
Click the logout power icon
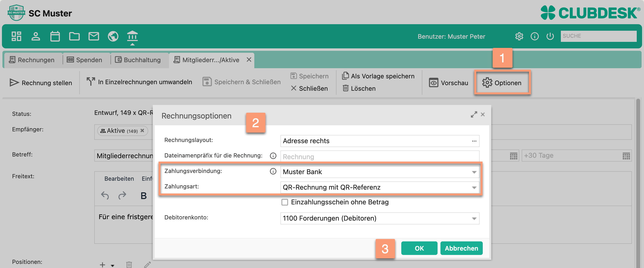pyautogui.click(x=550, y=36)
